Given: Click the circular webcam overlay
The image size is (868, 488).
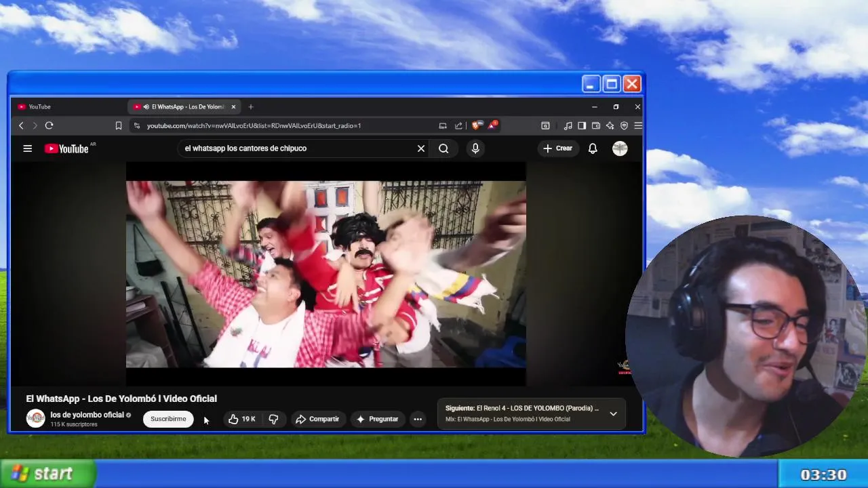Looking at the screenshot, I should (x=746, y=335).
